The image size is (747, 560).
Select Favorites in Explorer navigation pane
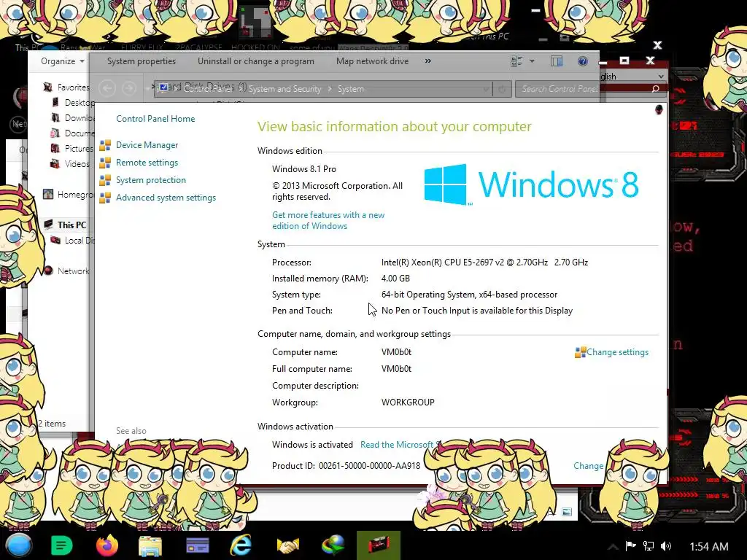(74, 87)
